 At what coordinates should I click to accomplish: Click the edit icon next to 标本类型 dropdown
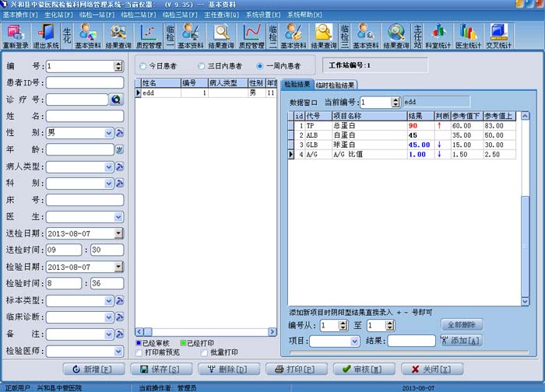(120, 300)
